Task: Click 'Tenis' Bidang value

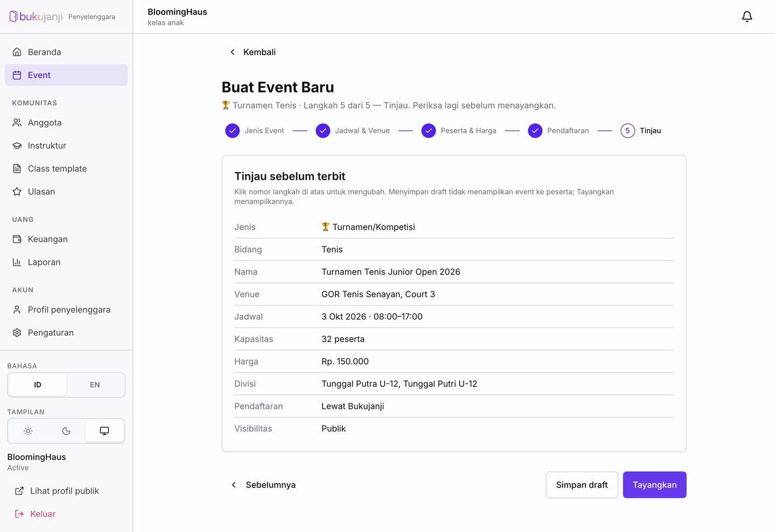Action: (332, 250)
